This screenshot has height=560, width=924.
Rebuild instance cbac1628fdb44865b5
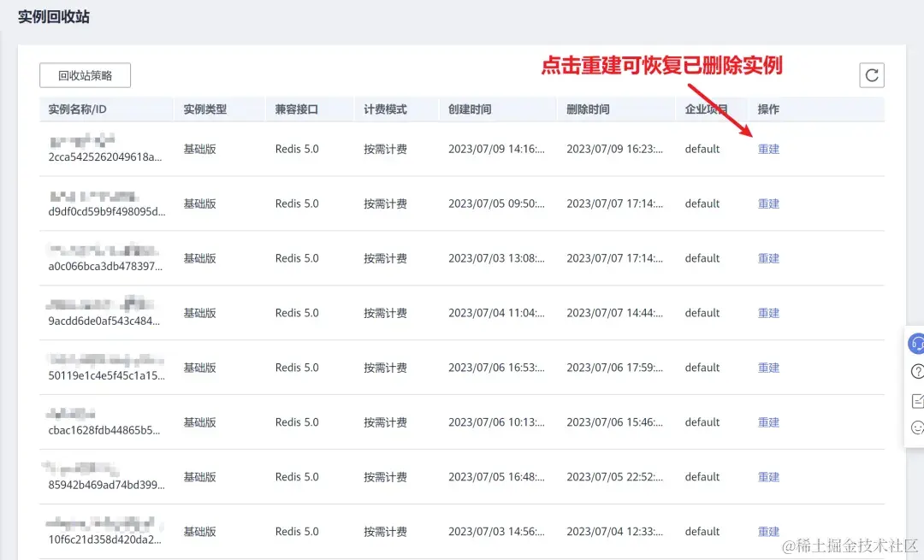(x=767, y=421)
